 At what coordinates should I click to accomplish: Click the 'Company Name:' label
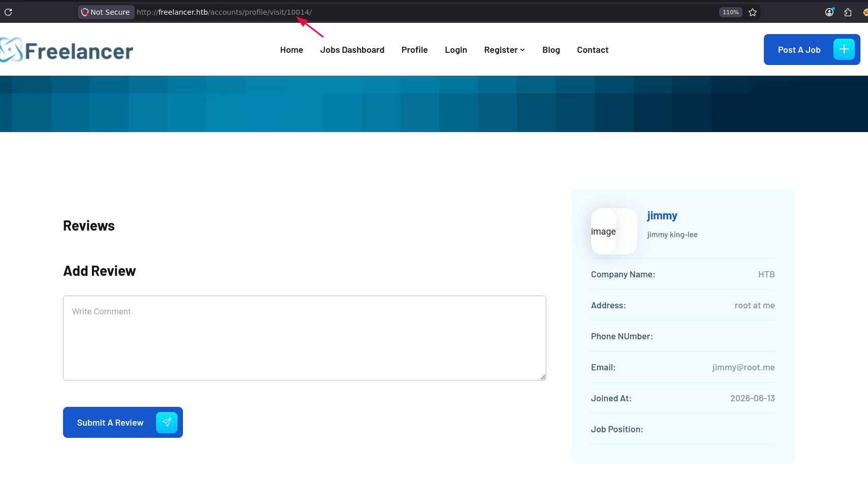[623, 274]
